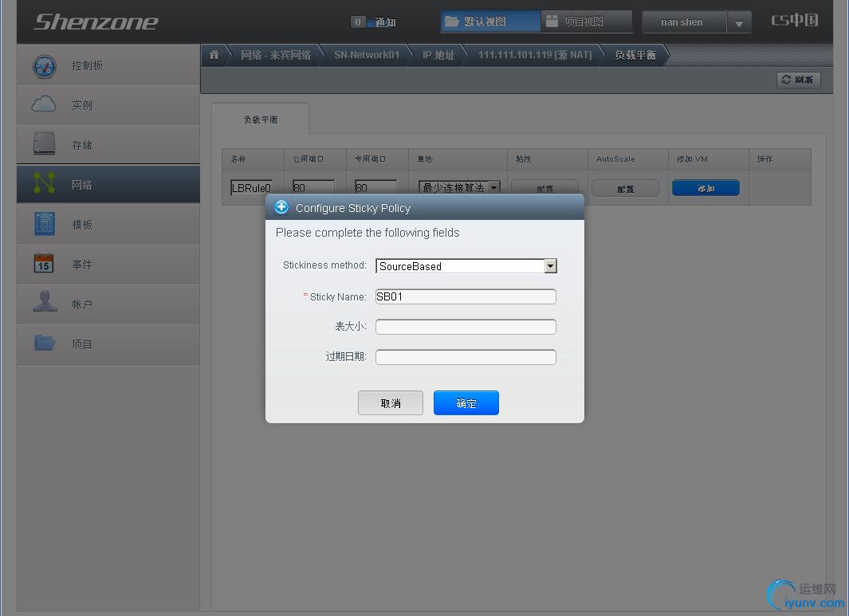Focus the 公用端口 field with 80
The height and width of the screenshot is (616, 849).
313,187
